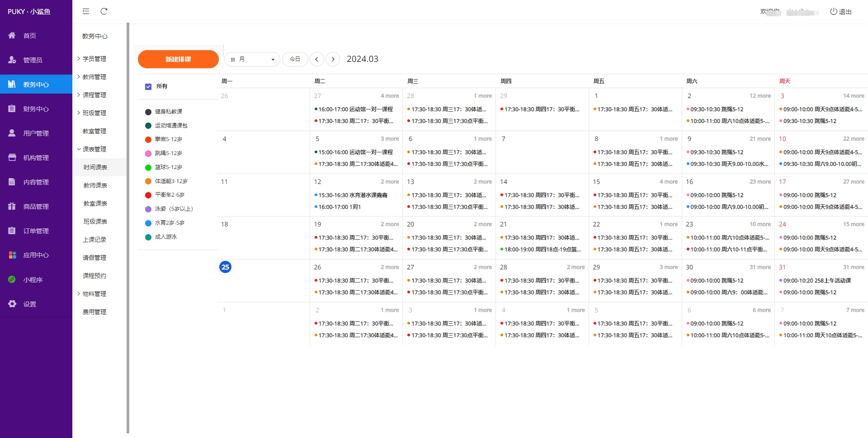Collapse sidebar using the menu fold icon
The width and height of the screenshot is (868, 438).
pyautogui.click(x=86, y=11)
